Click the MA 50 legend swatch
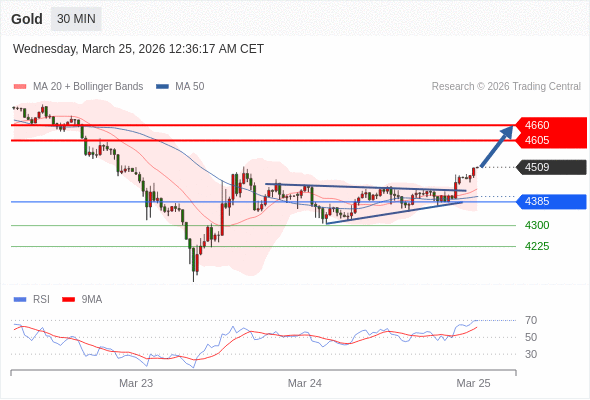590x400 pixels. pyautogui.click(x=162, y=87)
